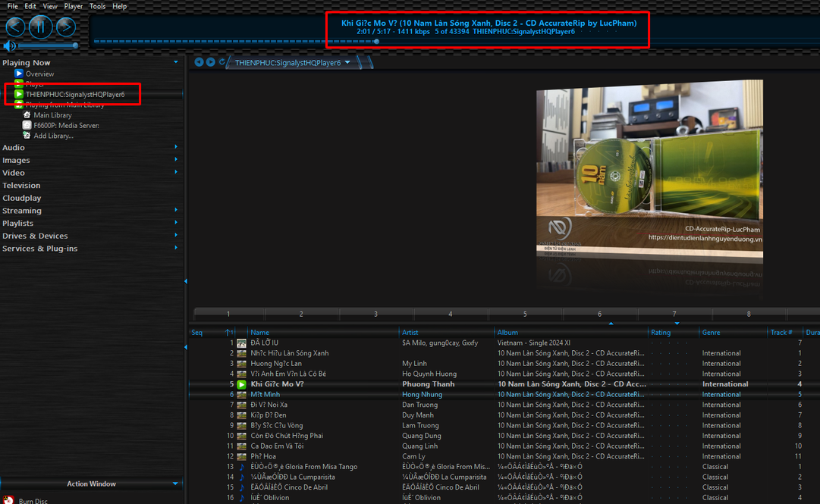Open the View menu
The image size is (820, 504).
pos(50,6)
